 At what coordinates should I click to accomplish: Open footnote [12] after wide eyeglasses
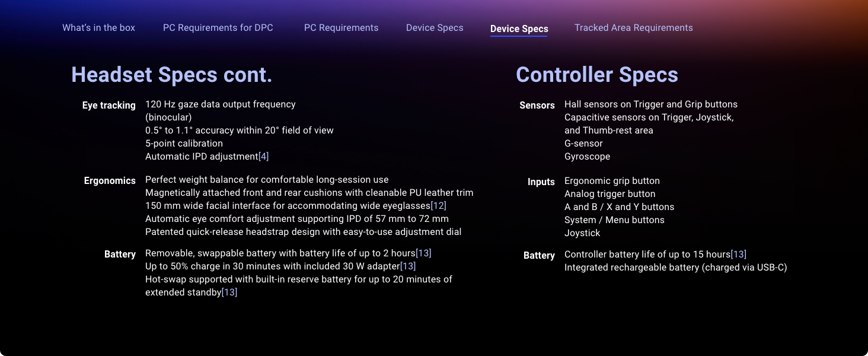[x=438, y=206]
